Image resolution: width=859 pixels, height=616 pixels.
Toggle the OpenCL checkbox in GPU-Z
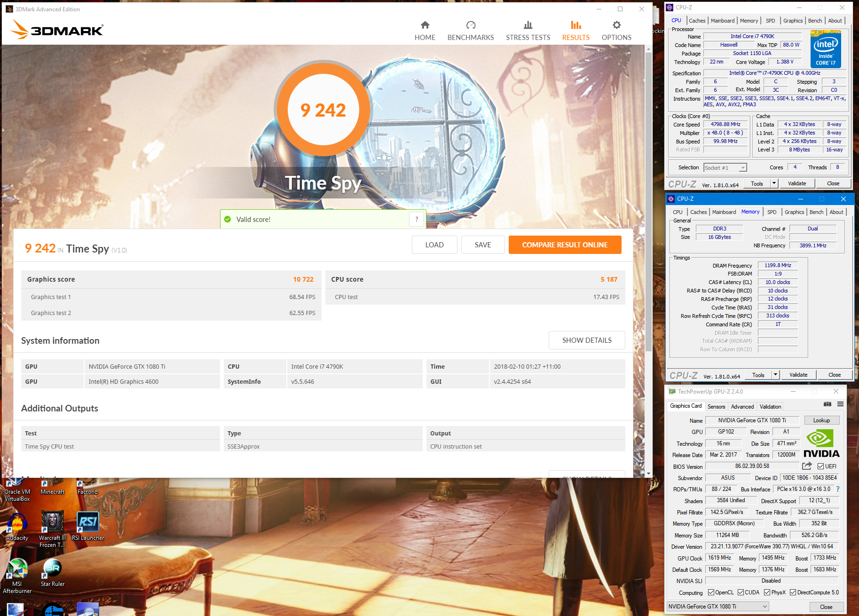pos(711,592)
